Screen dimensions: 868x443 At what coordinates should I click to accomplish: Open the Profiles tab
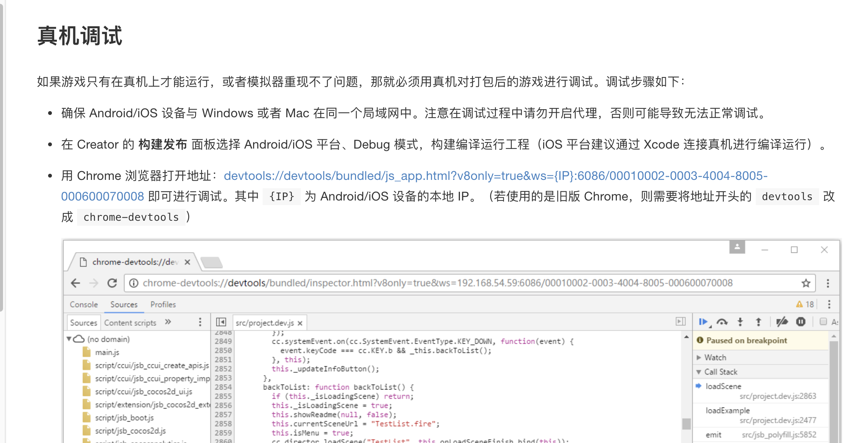(163, 304)
